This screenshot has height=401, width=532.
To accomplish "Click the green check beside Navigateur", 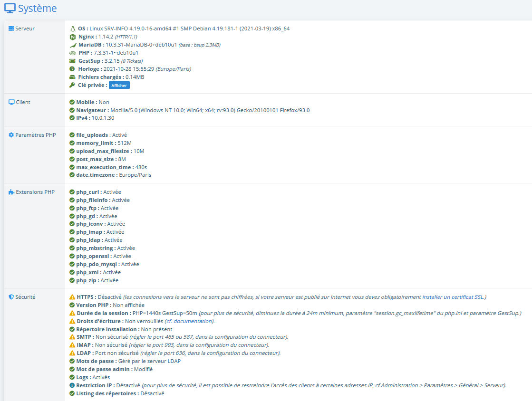I will [72, 110].
